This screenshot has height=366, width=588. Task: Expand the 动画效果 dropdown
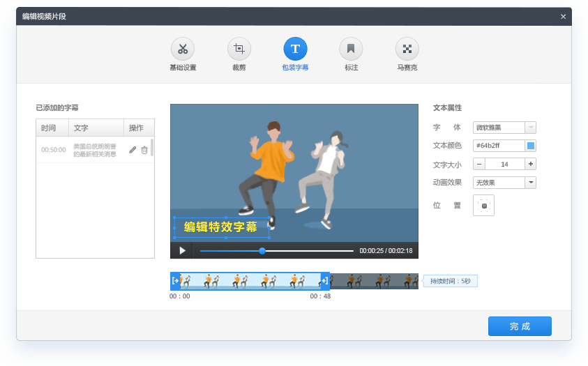[x=530, y=183]
